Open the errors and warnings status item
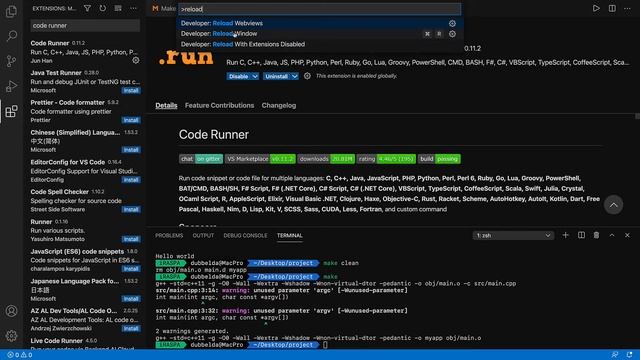 pos(19,355)
